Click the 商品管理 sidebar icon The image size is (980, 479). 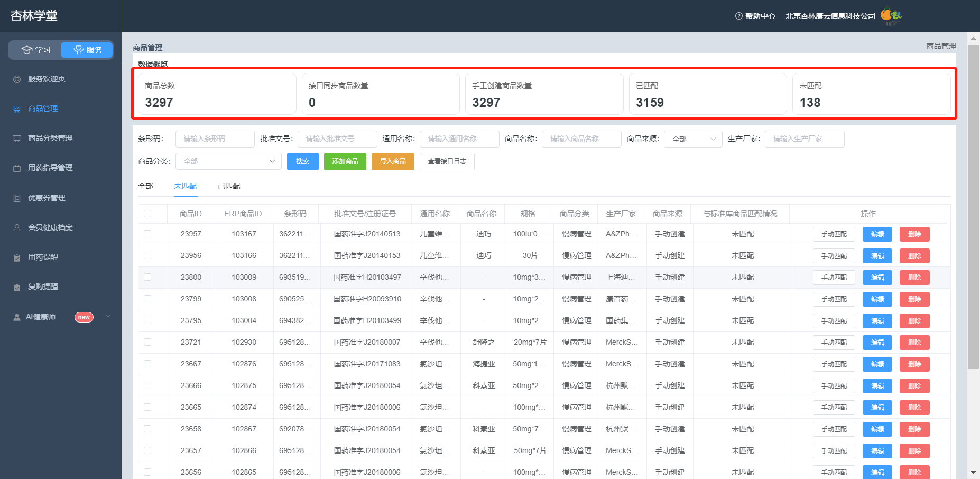pyautogui.click(x=17, y=109)
